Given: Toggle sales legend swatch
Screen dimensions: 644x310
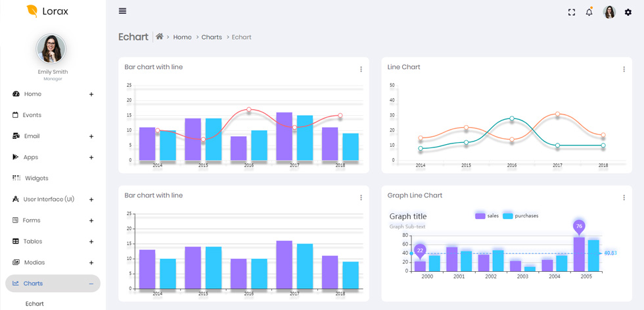Looking at the screenshot, I should pos(480,216).
